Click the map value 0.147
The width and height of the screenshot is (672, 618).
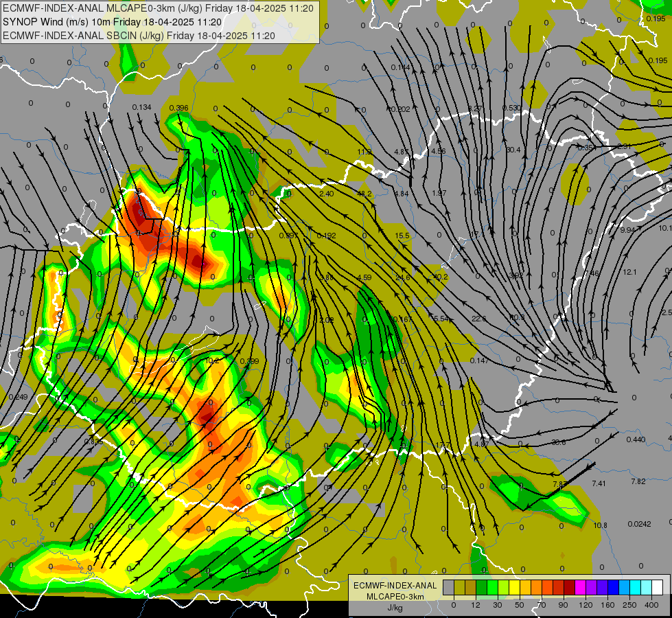coord(479,360)
